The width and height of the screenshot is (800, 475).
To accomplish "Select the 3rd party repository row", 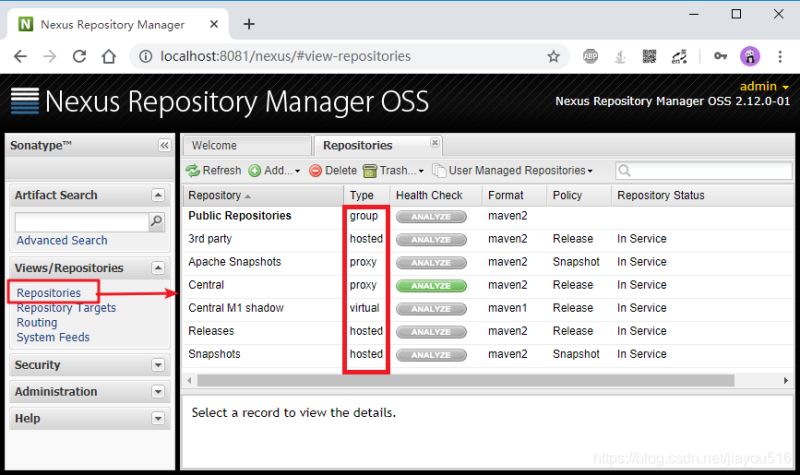I will click(x=487, y=239).
